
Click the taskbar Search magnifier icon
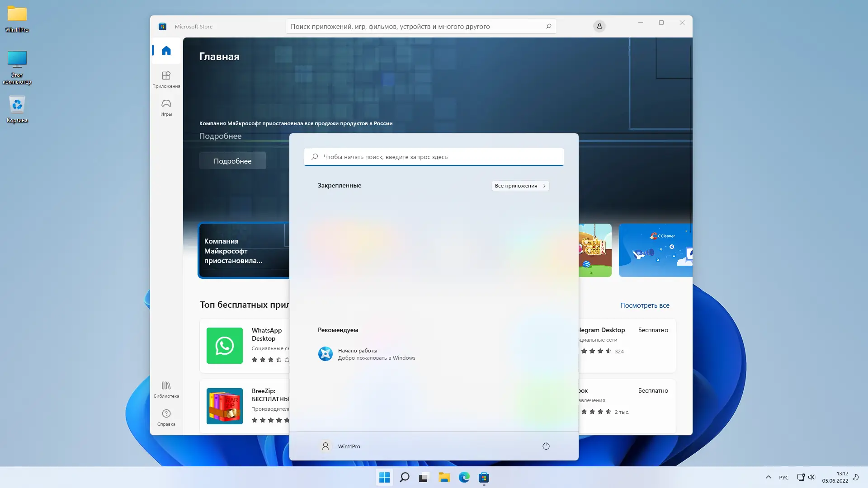pyautogui.click(x=405, y=477)
